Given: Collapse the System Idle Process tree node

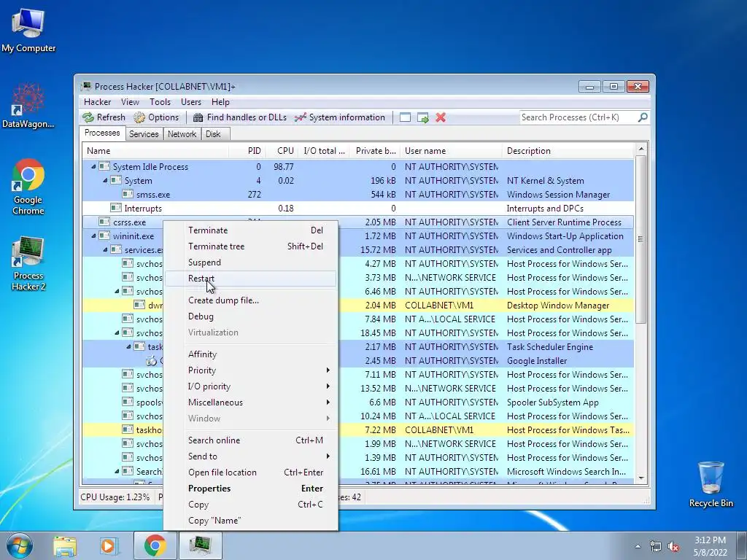Looking at the screenshot, I should (94, 167).
